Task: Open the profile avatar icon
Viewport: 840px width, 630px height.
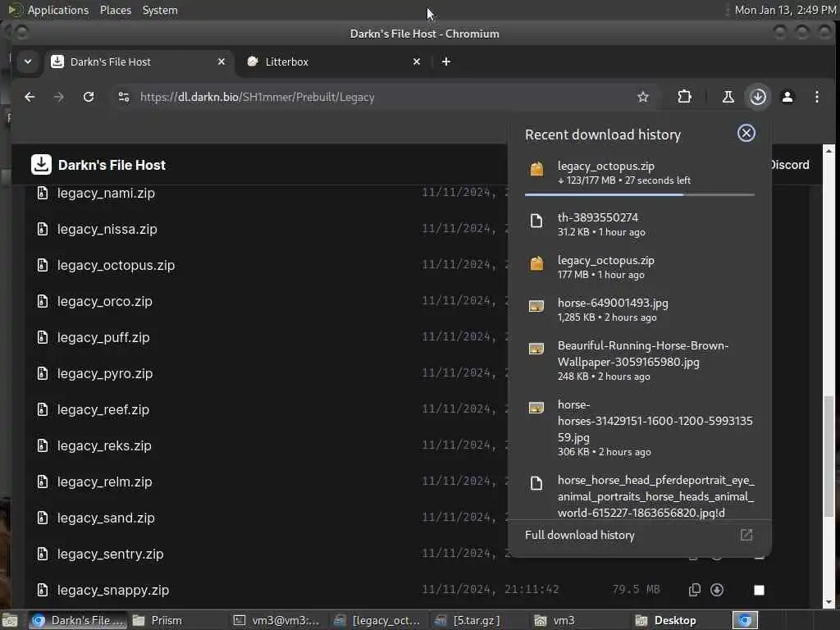Action: pos(787,97)
